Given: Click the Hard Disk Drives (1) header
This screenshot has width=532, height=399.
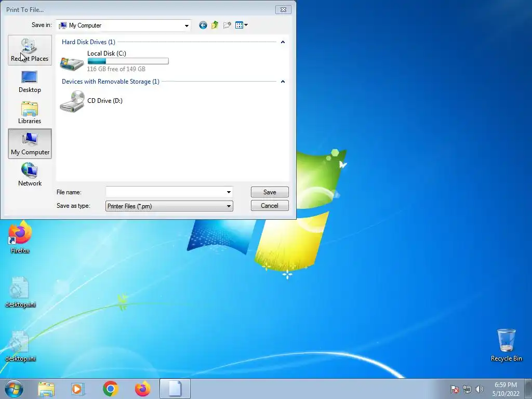Looking at the screenshot, I should click(88, 42).
